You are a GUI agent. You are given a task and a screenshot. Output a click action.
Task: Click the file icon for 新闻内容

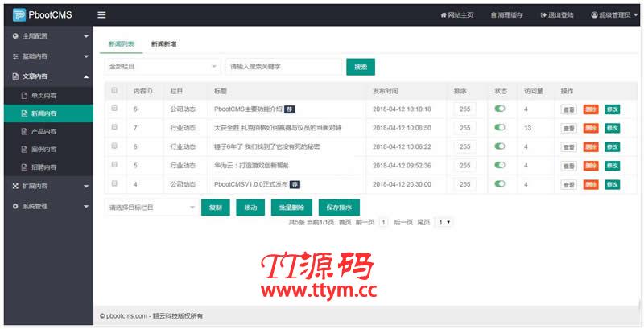click(24, 113)
